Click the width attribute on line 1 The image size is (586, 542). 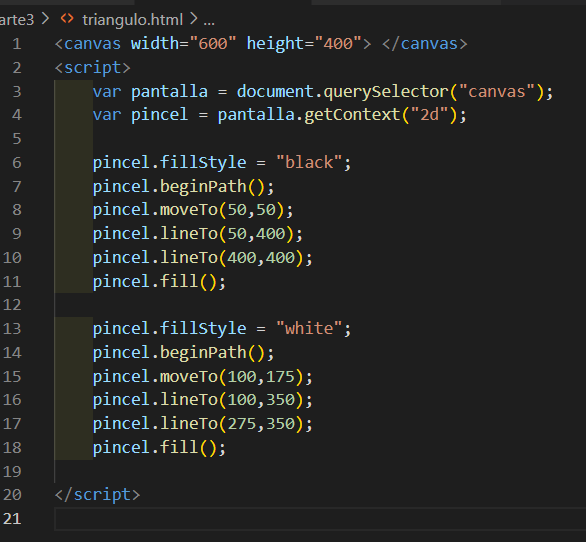(x=155, y=43)
